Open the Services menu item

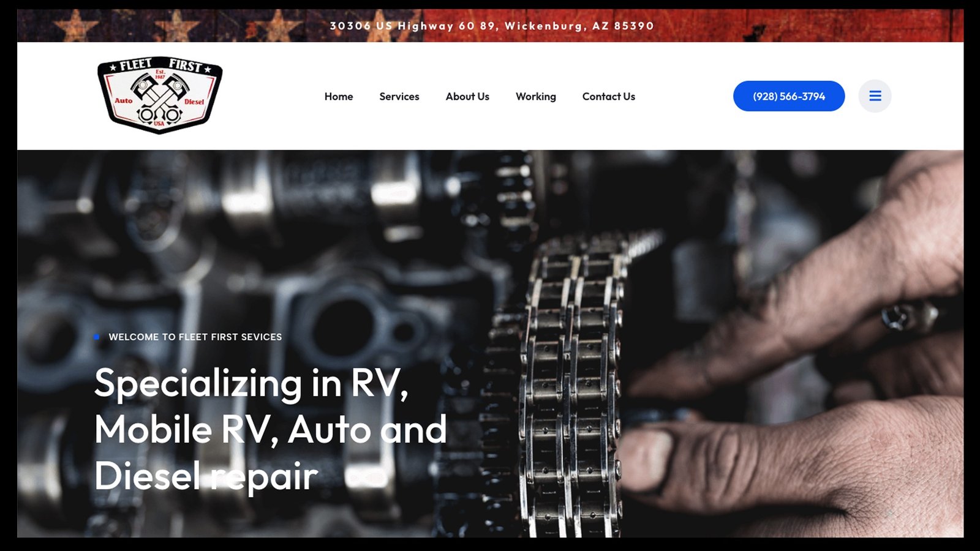[x=399, y=96]
